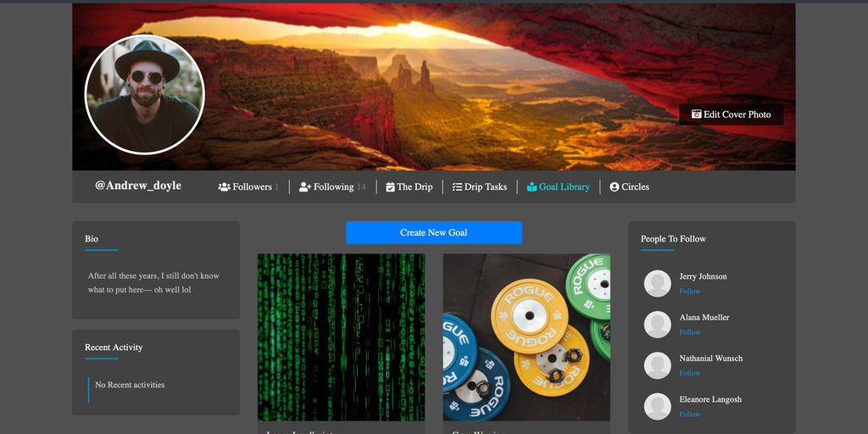Follow Jerry Johnson
The image size is (868, 434).
pos(689,291)
